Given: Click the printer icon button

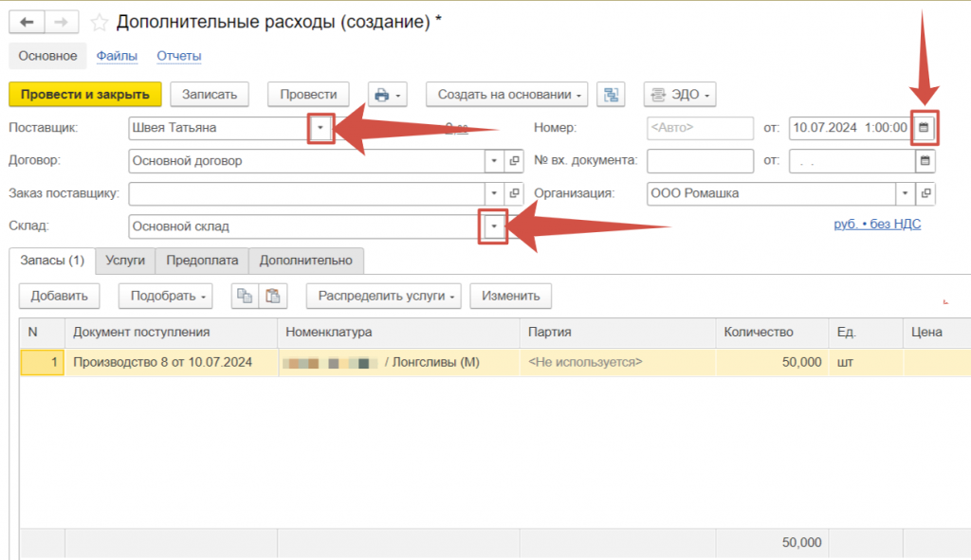Looking at the screenshot, I should point(387,95).
